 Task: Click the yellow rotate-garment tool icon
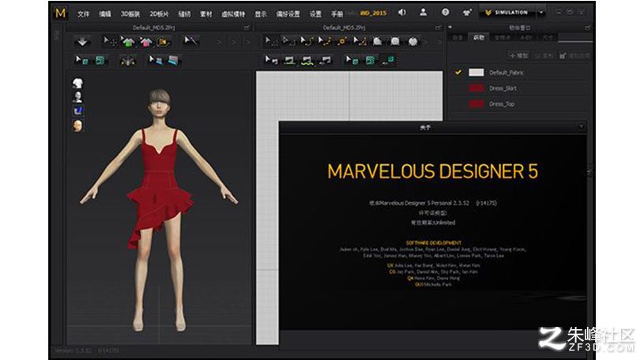(164, 42)
